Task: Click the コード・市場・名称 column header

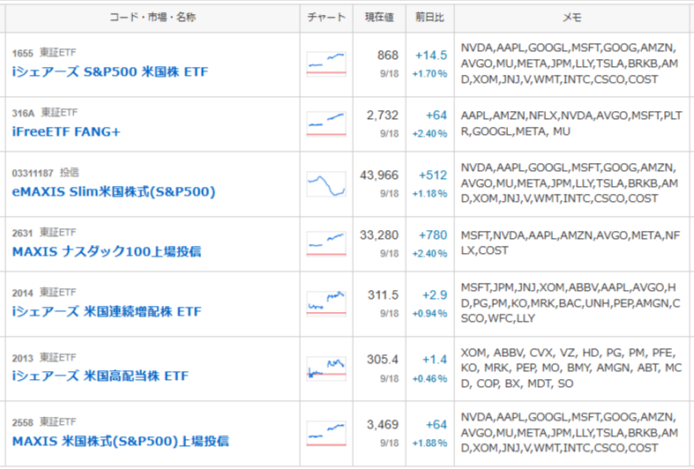Action: click(153, 18)
